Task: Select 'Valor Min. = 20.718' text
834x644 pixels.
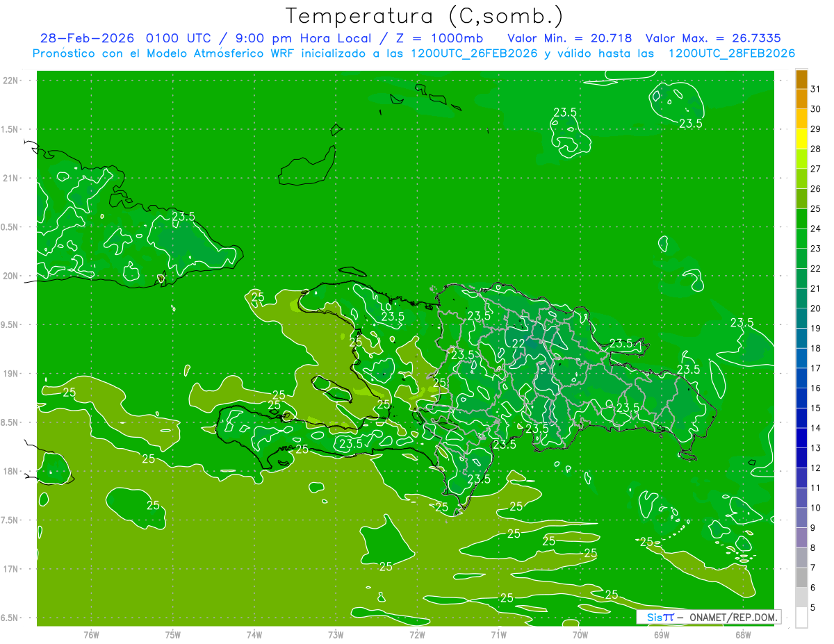Action: pos(570,38)
